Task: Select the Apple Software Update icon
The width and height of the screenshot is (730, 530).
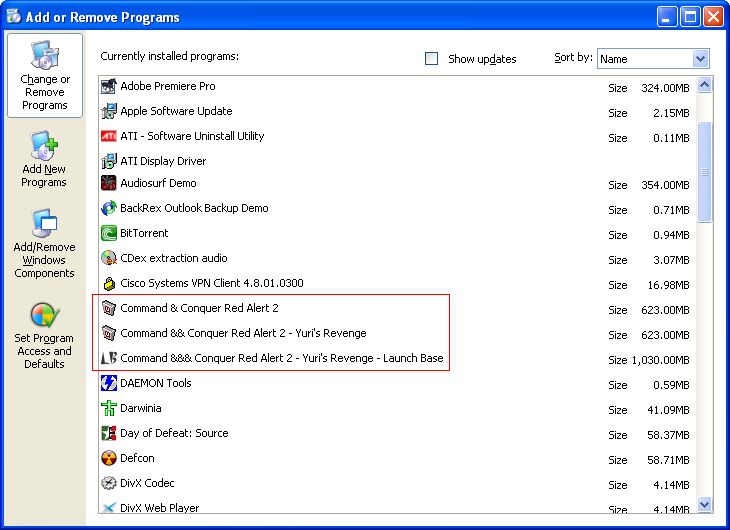Action: (x=110, y=112)
